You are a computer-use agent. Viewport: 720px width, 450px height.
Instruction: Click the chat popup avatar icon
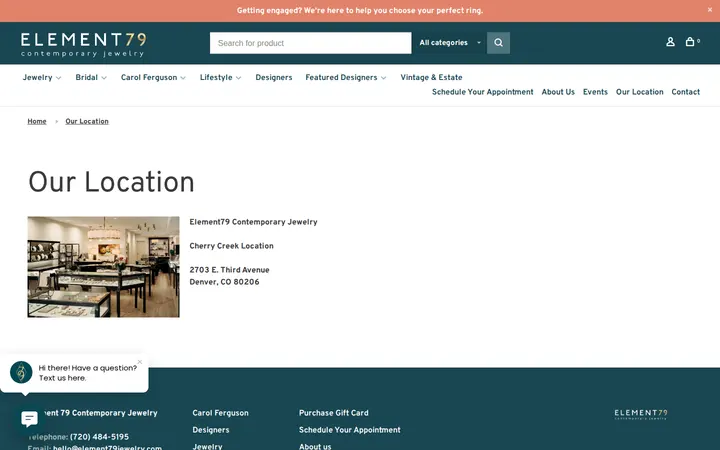(21, 372)
